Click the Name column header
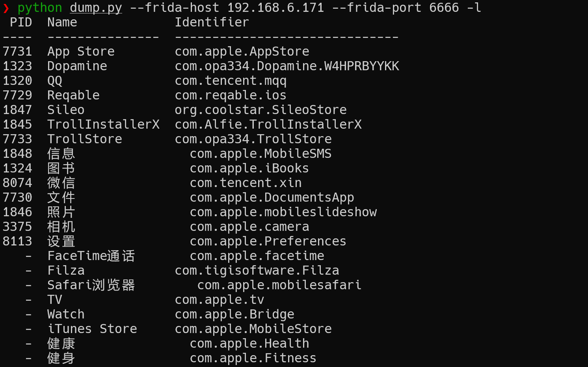588x367 pixels. click(62, 22)
